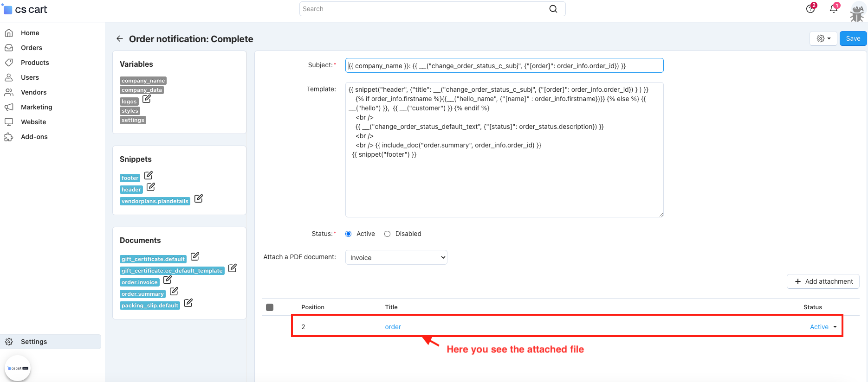868x382 pixels.
Task: Edit the footer snippet
Action: [x=149, y=175]
